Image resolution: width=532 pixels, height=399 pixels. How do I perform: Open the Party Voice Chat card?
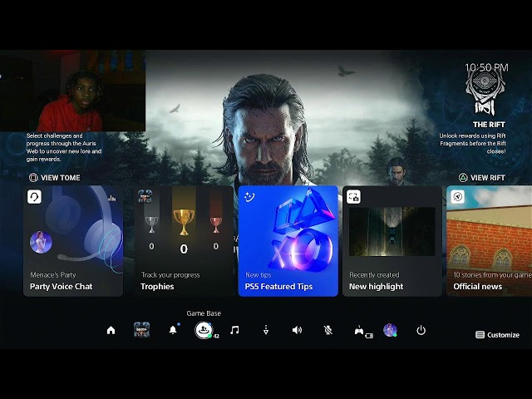pos(73,241)
